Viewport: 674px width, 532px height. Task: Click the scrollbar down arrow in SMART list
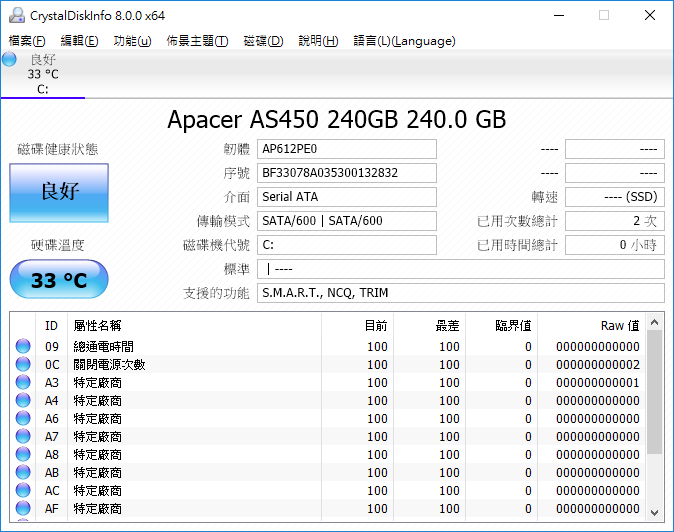tap(655, 513)
